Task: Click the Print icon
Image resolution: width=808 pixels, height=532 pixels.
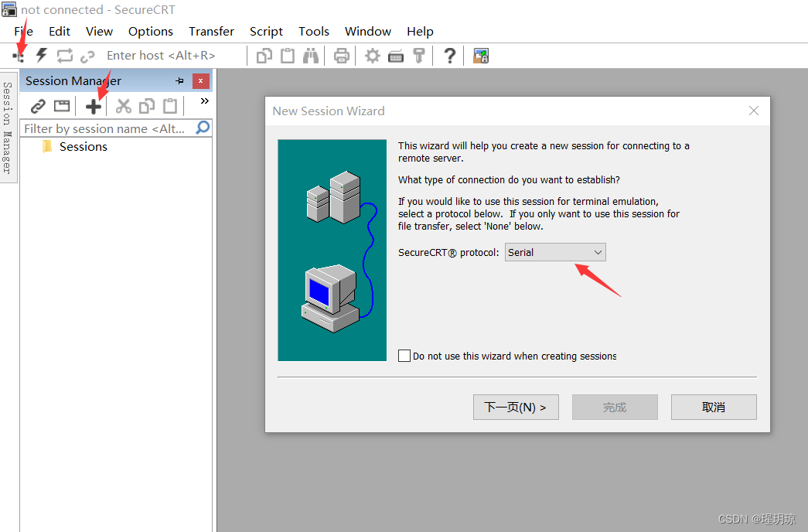Action: coord(341,55)
